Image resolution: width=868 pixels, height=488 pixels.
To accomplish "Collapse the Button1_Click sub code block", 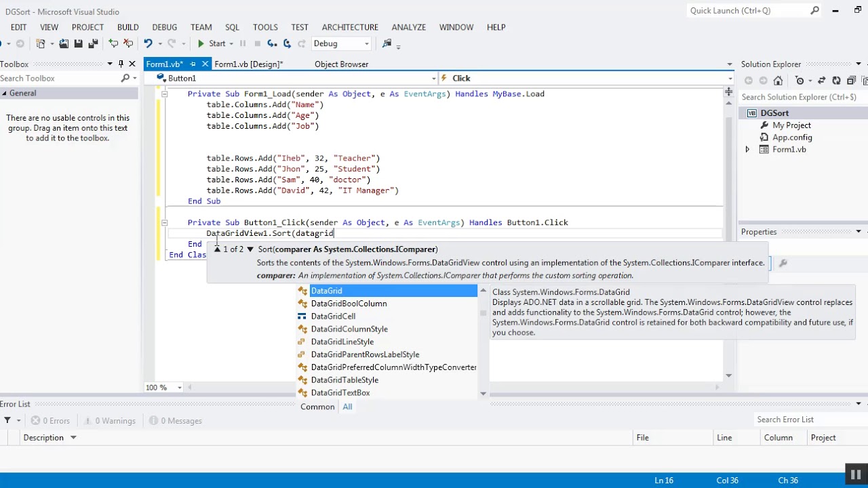I will (164, 222).
